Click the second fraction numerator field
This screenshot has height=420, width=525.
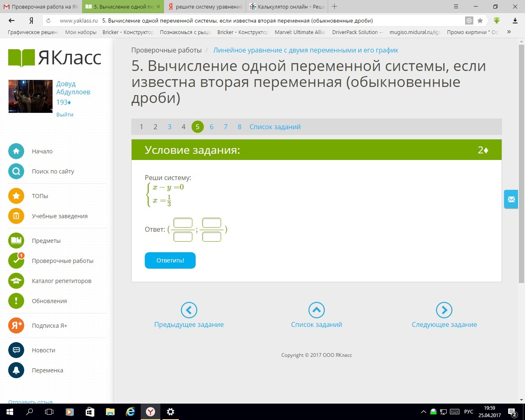click(212, 223)
